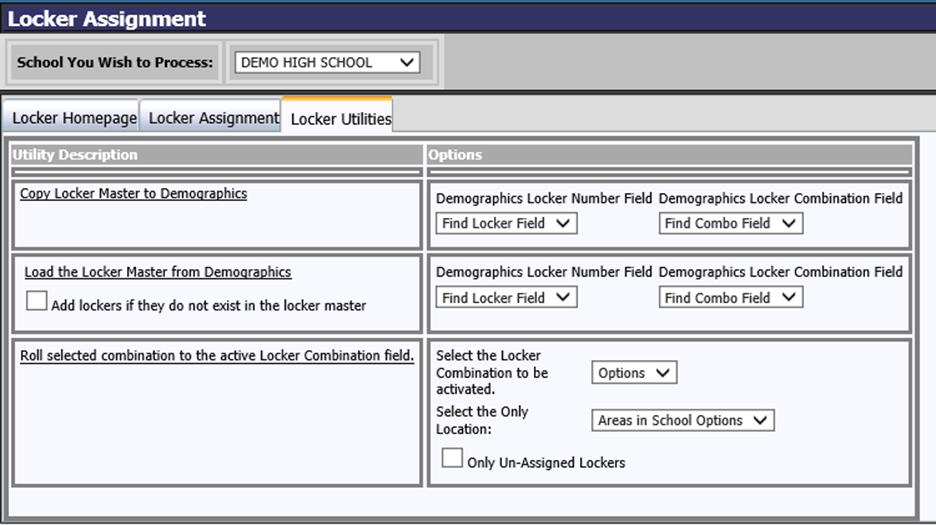Enable Add lockers if they do not exist
The image size is (936, 525).
point(37,302)
